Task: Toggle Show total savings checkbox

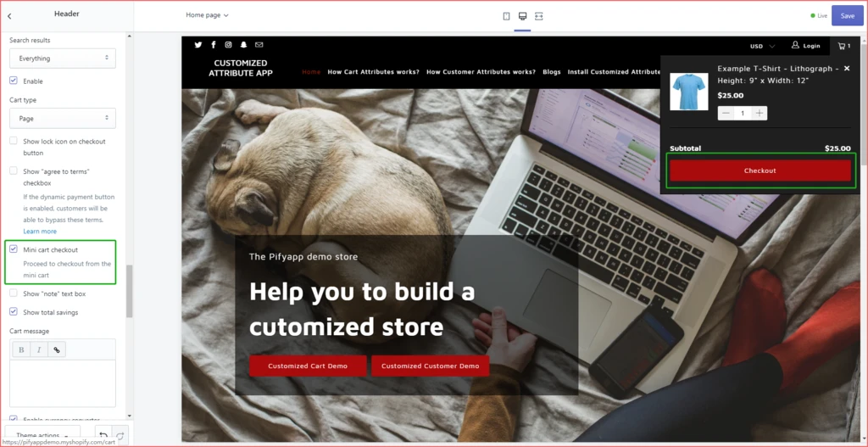Action: [x=14, y=311]
